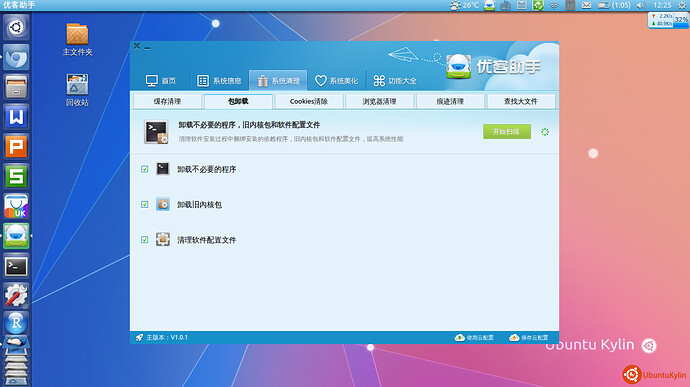Switch to the 系统信息 tab

[x=219, y=81]
